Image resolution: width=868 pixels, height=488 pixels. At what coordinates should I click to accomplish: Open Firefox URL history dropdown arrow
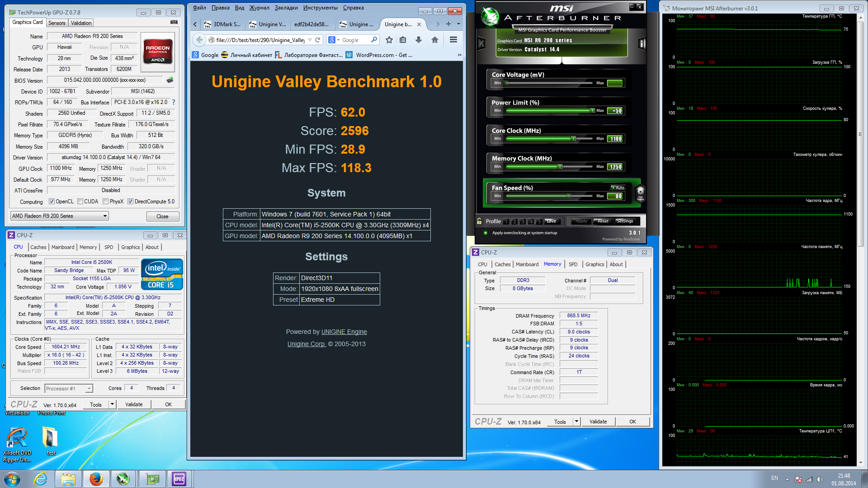[310, 40]
